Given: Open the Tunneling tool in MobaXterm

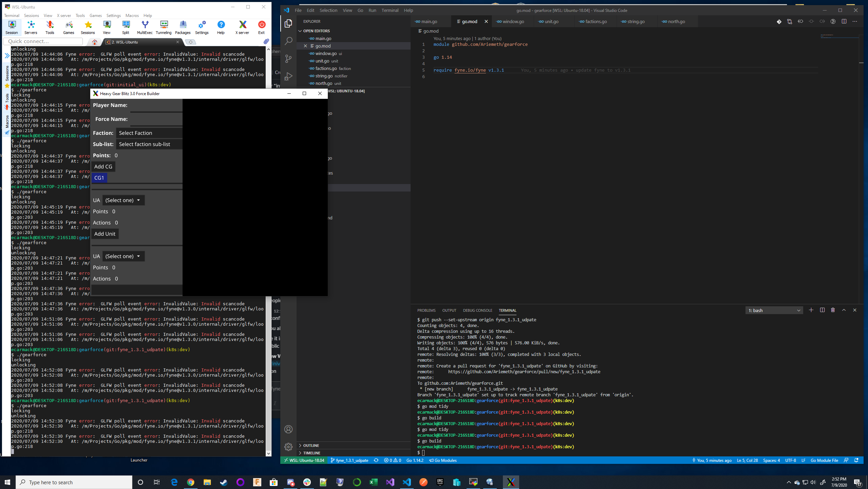Looking at the screenshot, I should 164,27.
